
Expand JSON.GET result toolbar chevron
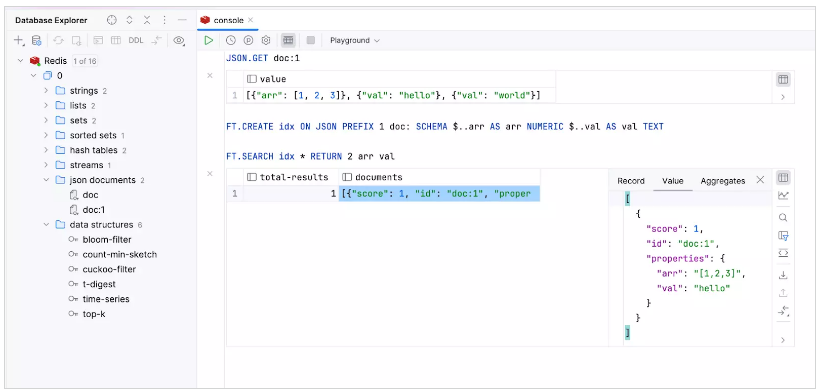783,97
